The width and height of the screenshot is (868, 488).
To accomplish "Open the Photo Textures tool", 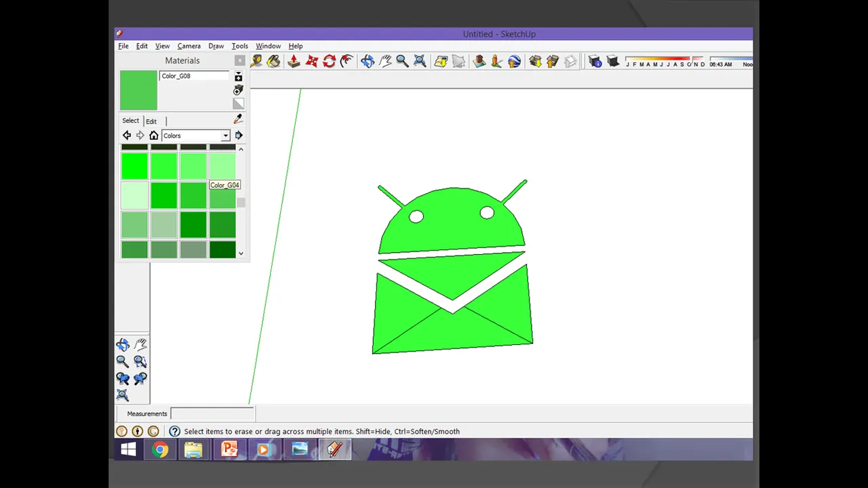I will 496,62.
